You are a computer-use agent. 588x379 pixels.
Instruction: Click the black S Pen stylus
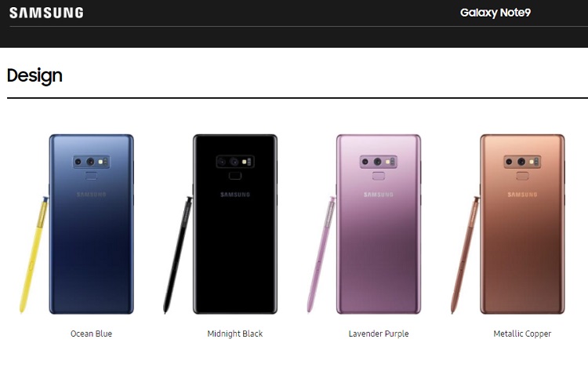[x=178, y=255]
